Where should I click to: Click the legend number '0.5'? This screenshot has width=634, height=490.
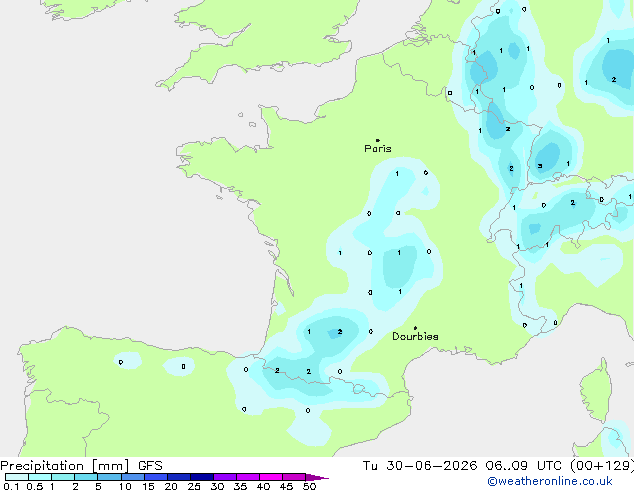tap(34, 486)
